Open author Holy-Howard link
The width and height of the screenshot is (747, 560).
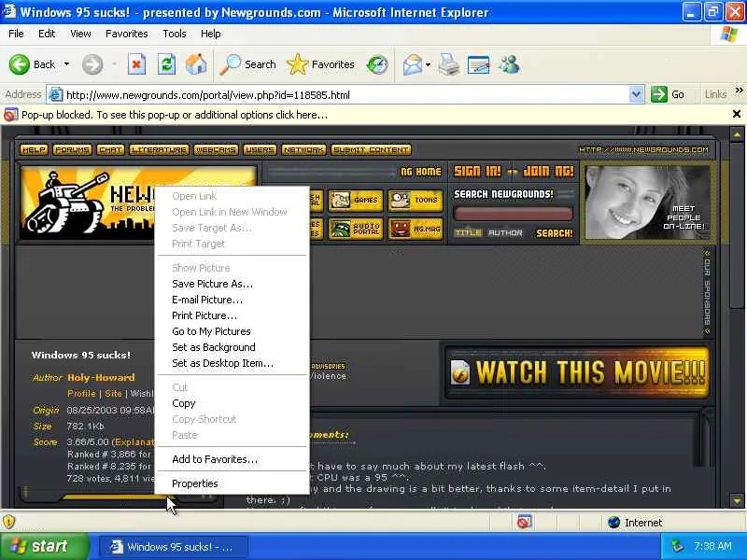pos(101,378)
